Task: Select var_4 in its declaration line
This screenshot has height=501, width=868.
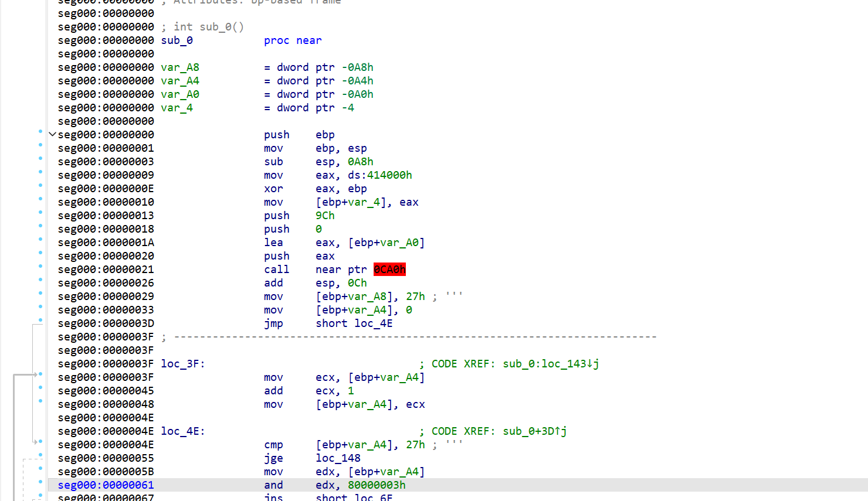Action: point(177,107)
